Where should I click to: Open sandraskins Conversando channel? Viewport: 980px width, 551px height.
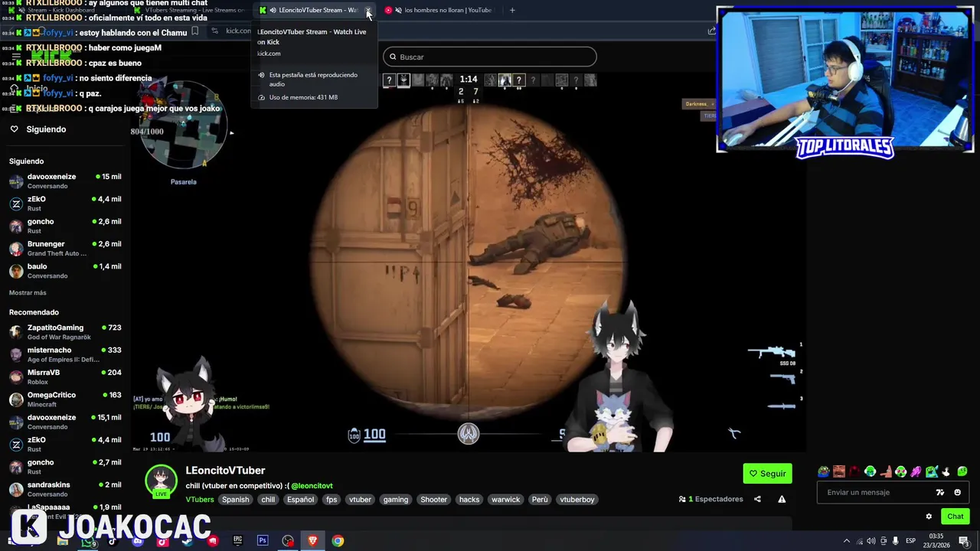65,489
